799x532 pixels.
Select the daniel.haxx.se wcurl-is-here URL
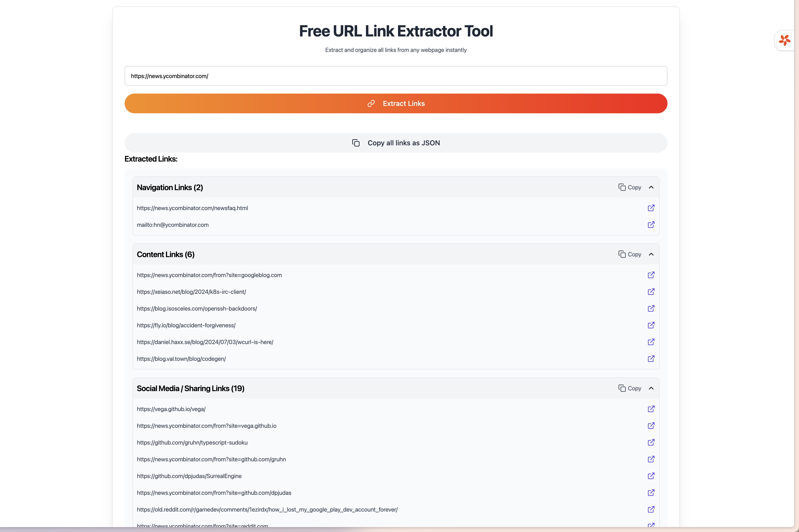[205, 342]
